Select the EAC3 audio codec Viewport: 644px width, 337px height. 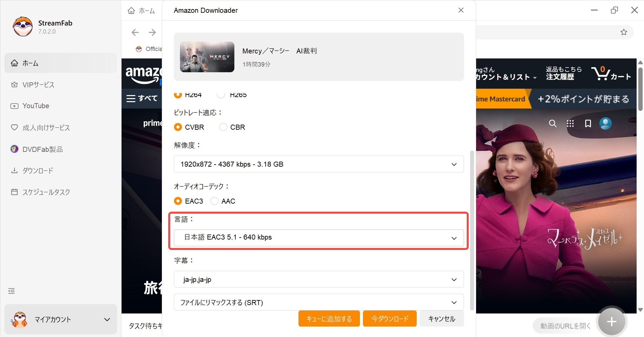[178, 201]
